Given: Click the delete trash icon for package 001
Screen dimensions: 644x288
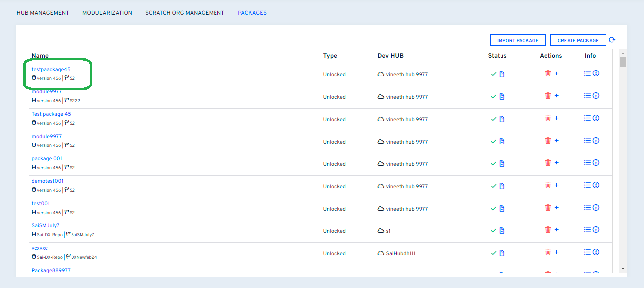Looking at the screenshot, I should [x=547, y=162].
